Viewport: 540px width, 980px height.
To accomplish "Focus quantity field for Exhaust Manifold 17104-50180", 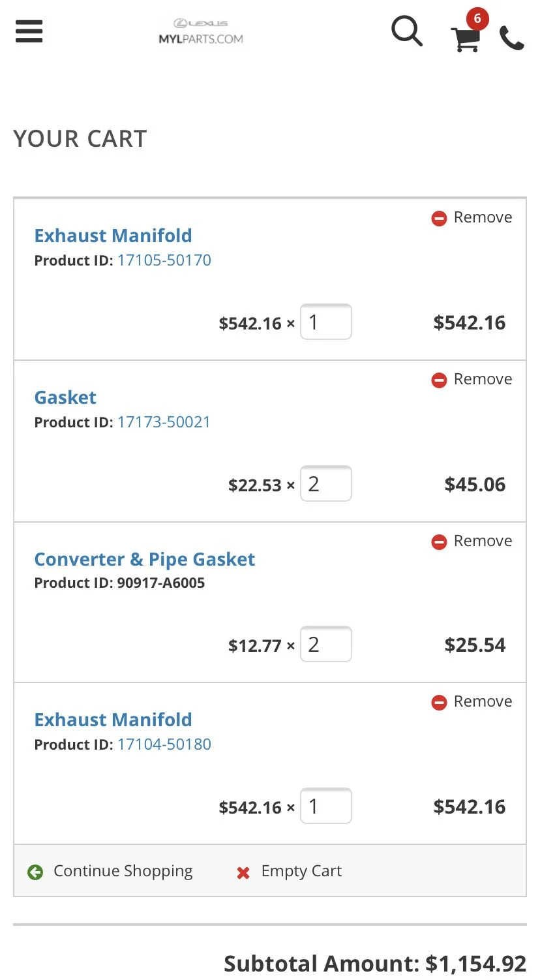I will (x=326, y=806).
